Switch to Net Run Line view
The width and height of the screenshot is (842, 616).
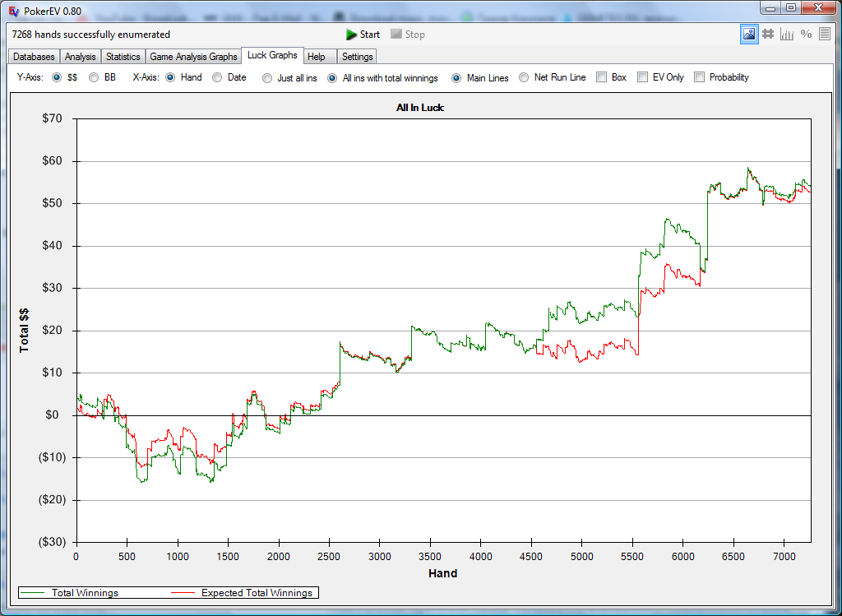click(x=524, y=77)
